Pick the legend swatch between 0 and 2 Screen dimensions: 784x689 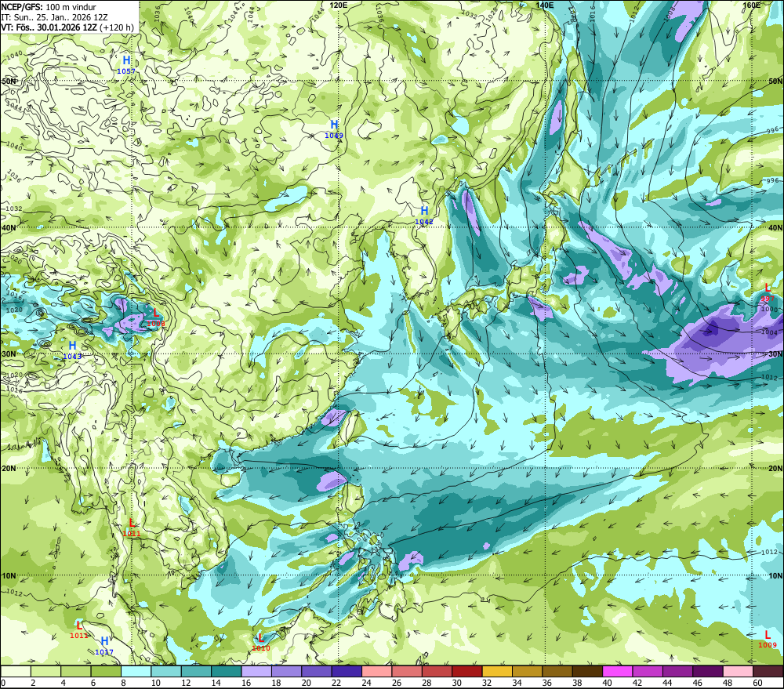pyautogui.click(x=16, y=671)
